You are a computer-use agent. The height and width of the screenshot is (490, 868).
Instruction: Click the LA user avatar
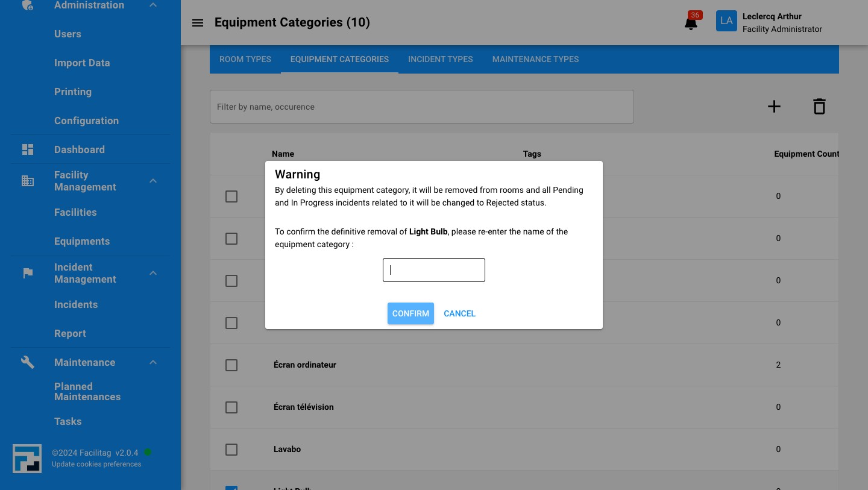tap(726, 20)
